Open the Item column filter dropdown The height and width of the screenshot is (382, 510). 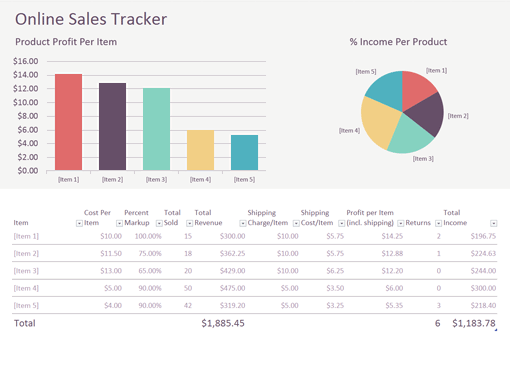(79, 223)
